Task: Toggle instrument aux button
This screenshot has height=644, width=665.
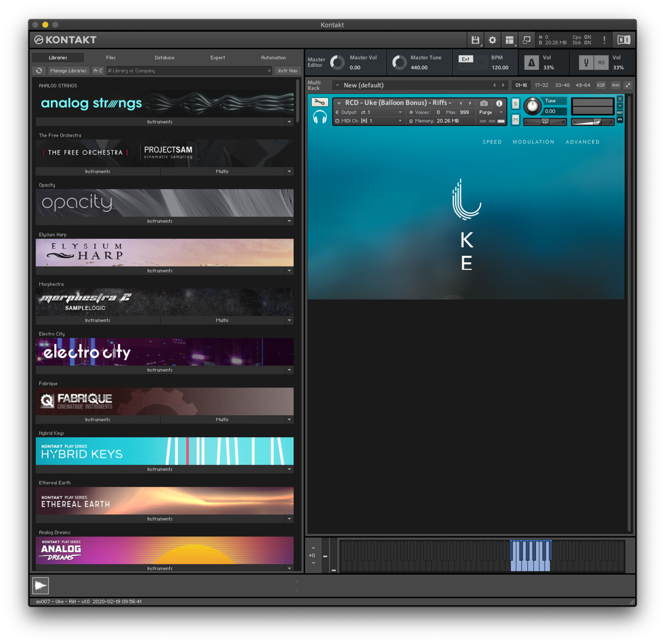Action: point(620,113)
